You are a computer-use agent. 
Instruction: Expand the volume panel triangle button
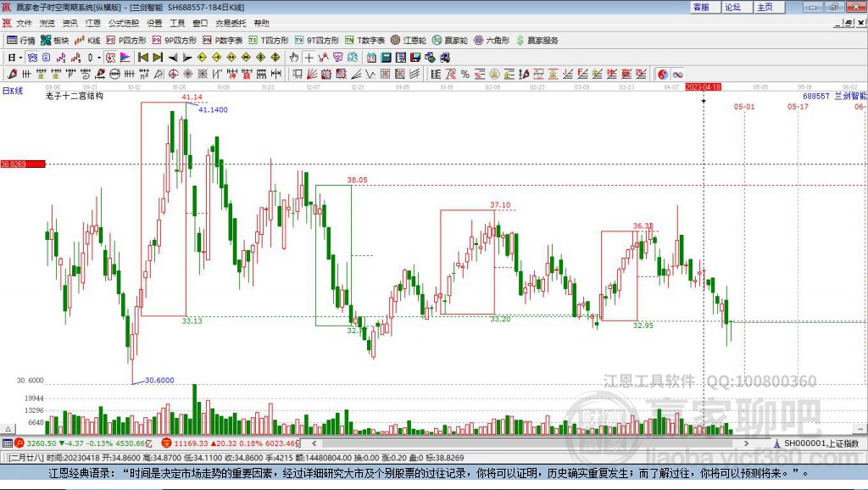point(8,429)
